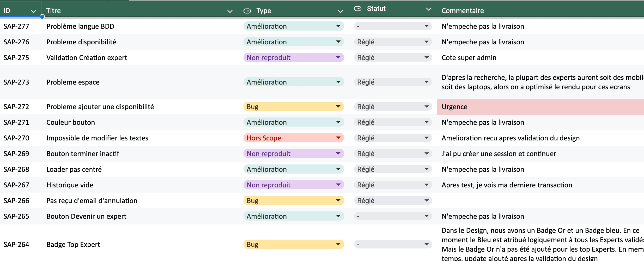Open Non reproduit dropdown for SAP-275
644x261 pixels.
point(338,57)
